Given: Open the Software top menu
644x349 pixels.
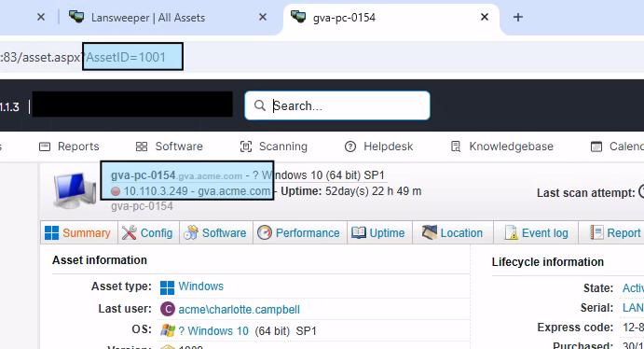Looking at the screenshot, I should point(170,147).
